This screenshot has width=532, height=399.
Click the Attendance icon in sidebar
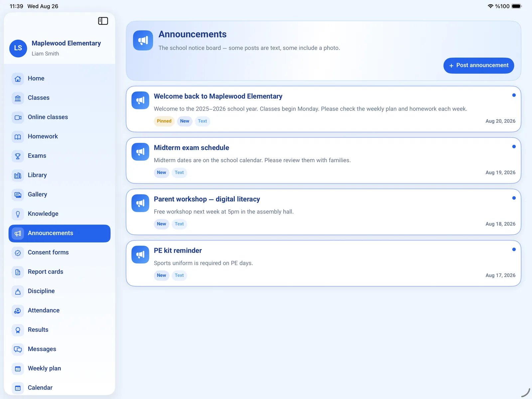pyautogui.click(x=18, y=311)
